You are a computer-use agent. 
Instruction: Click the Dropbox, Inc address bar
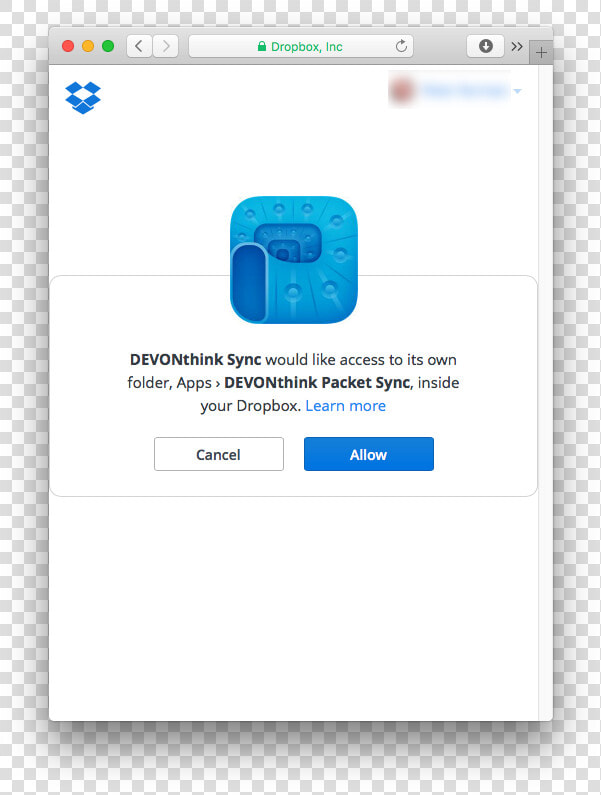point(301,46)
